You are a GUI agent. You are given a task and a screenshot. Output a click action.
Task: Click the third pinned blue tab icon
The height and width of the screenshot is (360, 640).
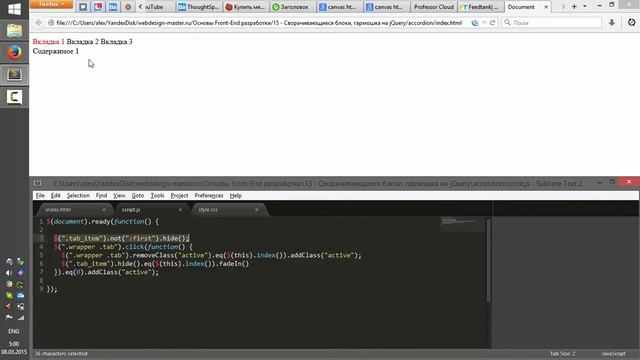click(x=113, y=7)
